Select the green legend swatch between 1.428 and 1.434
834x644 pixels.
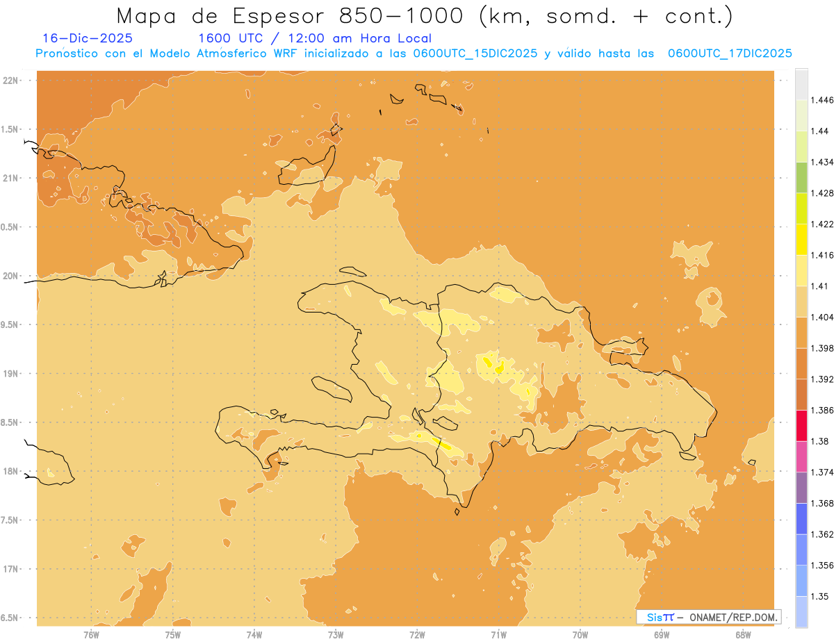(x=801, y=177)
